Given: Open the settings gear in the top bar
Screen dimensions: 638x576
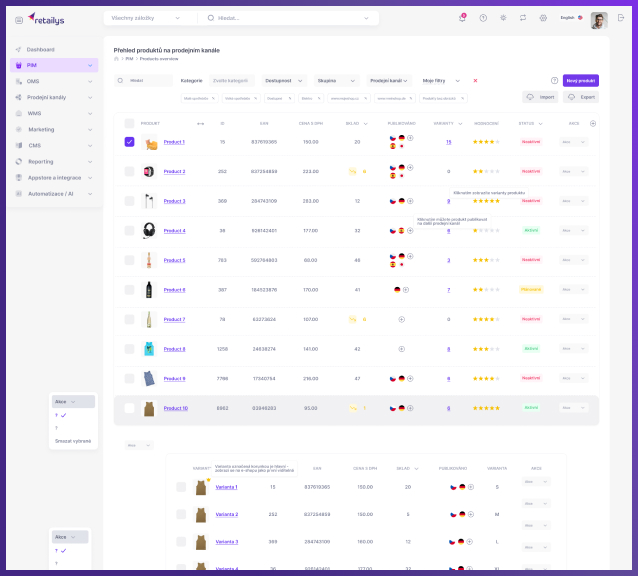Looking at the screenshot, I should pos(543,18).
